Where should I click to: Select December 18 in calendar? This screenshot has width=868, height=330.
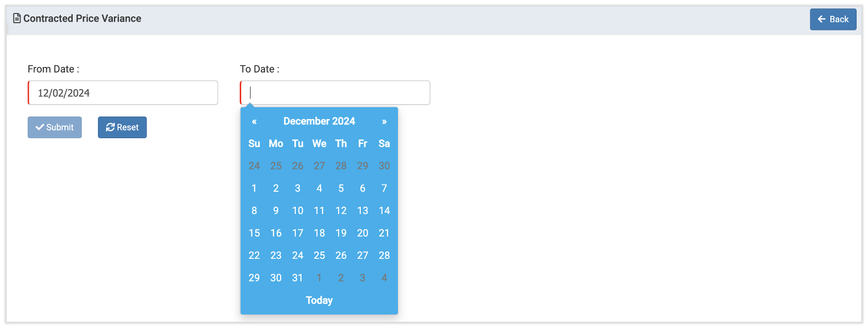(319, 233)
